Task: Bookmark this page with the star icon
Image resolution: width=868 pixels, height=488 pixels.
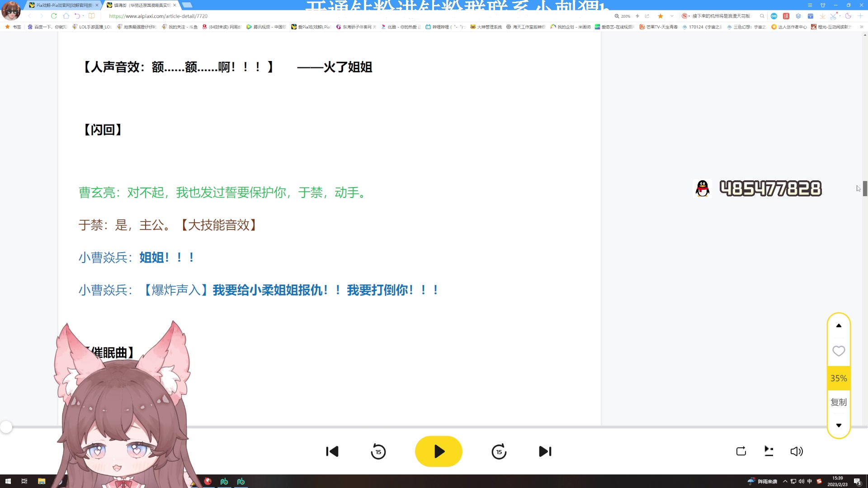Action: [660, 16]
